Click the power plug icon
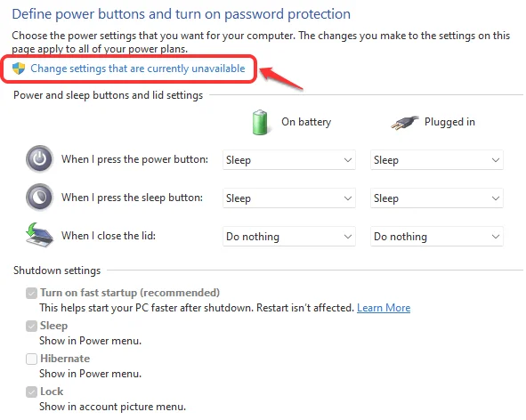526x420 pixels. point(405,123)
